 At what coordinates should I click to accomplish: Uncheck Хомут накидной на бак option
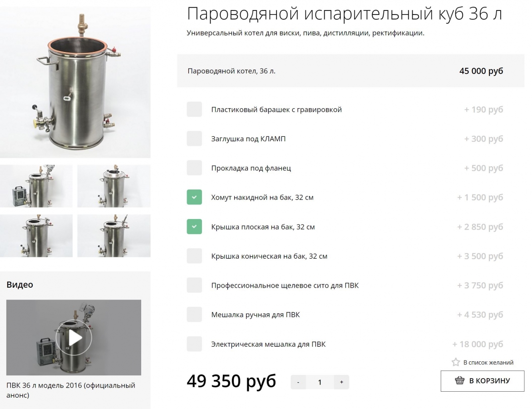pyautogui.click(x=194, y=197)
